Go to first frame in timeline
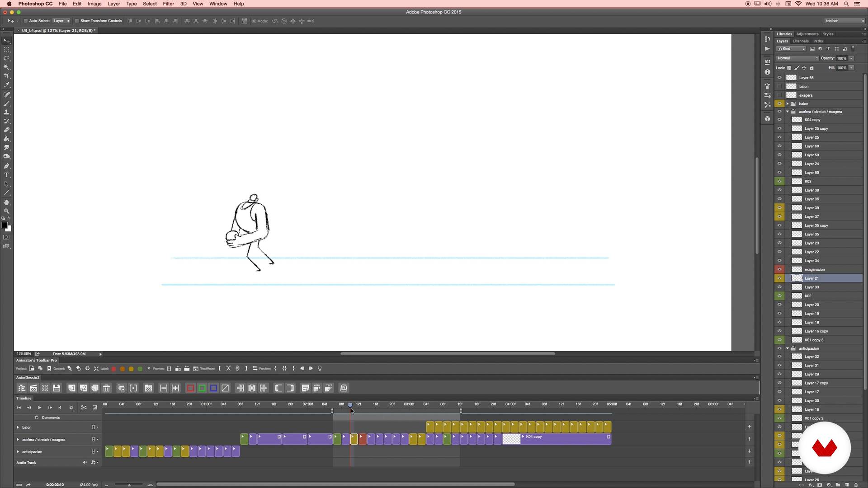Viewport: 868px width, 488px height. [19, 408]
